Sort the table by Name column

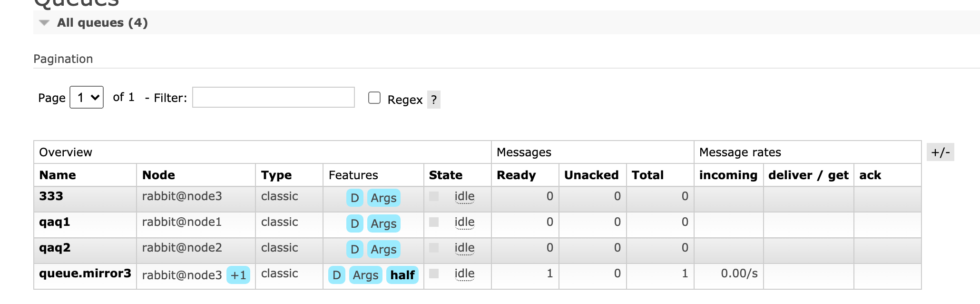coord(58,175)
